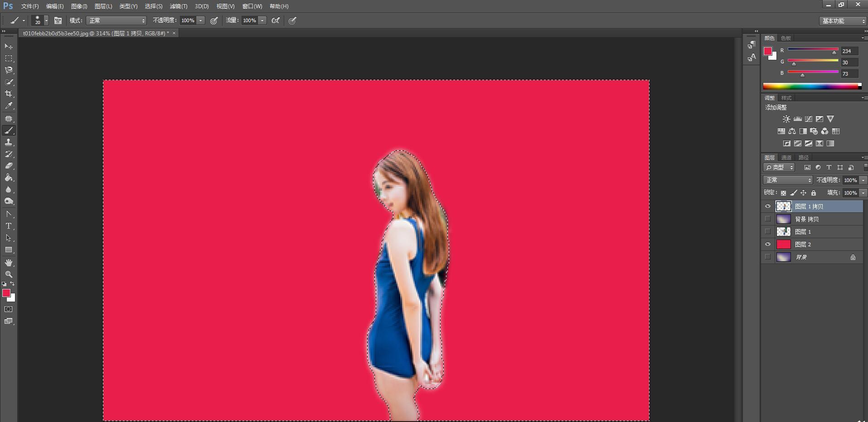Add a Levels adjustment
This screenshot has height=422, width=868.
tap(798, 119)
